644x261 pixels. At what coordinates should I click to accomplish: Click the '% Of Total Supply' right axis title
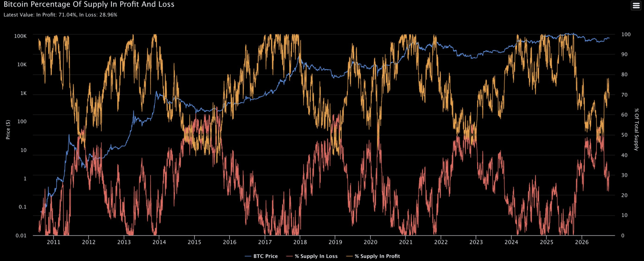coord(636,129)
